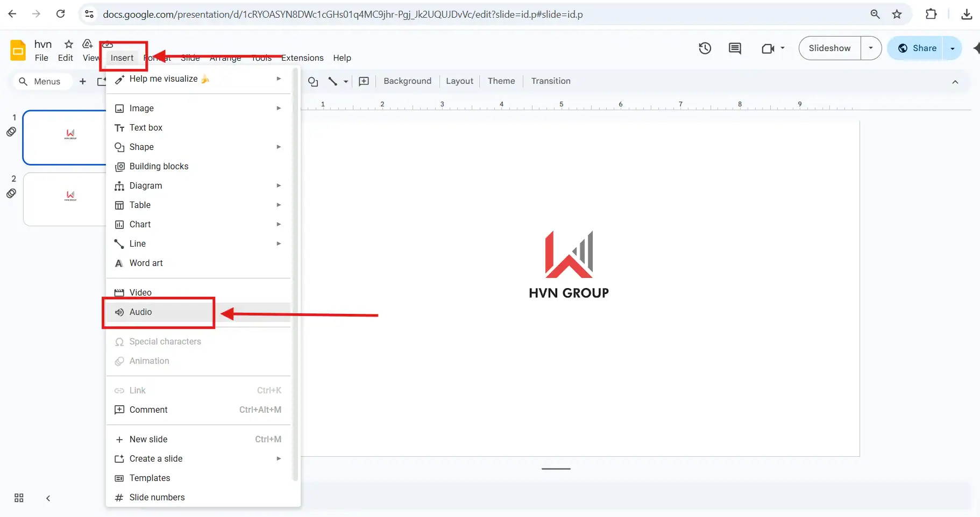
Task: Click the camera record slideshow icon
Action: (768, 48)
